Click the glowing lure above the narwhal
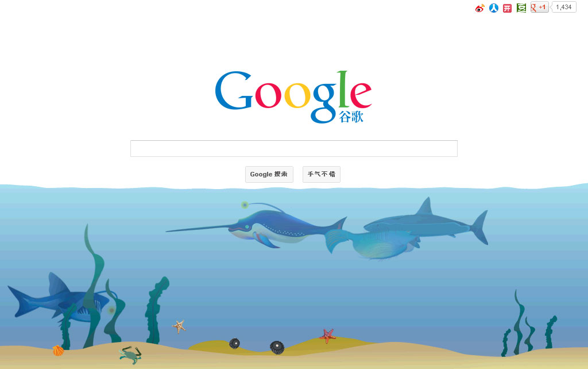The height and width of the screenshot is (369, 588). 245,205
